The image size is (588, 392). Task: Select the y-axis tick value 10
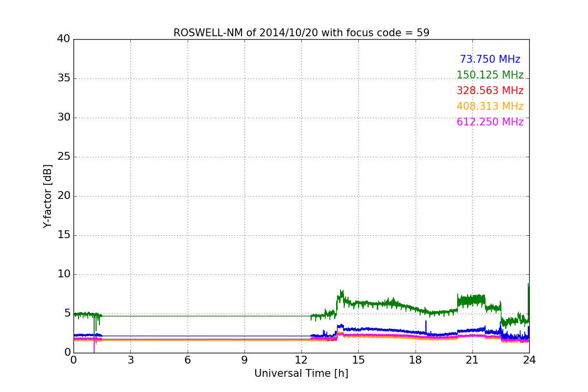click(x=64, y=274)
